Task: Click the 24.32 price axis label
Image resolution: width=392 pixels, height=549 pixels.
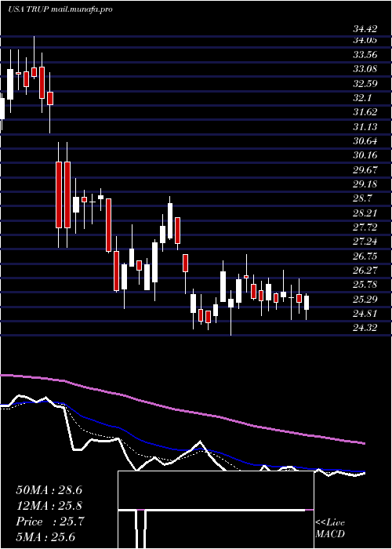Action: pos(365,328)
